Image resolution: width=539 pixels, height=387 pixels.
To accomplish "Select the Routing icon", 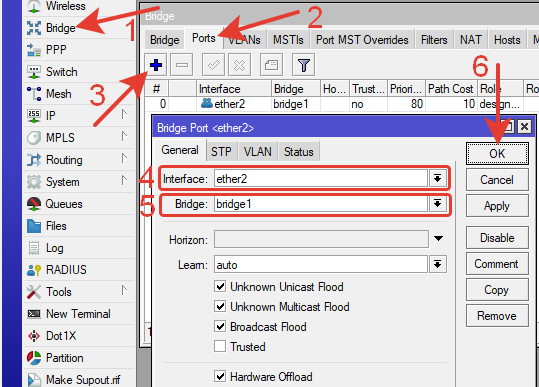I will point(34,160).
